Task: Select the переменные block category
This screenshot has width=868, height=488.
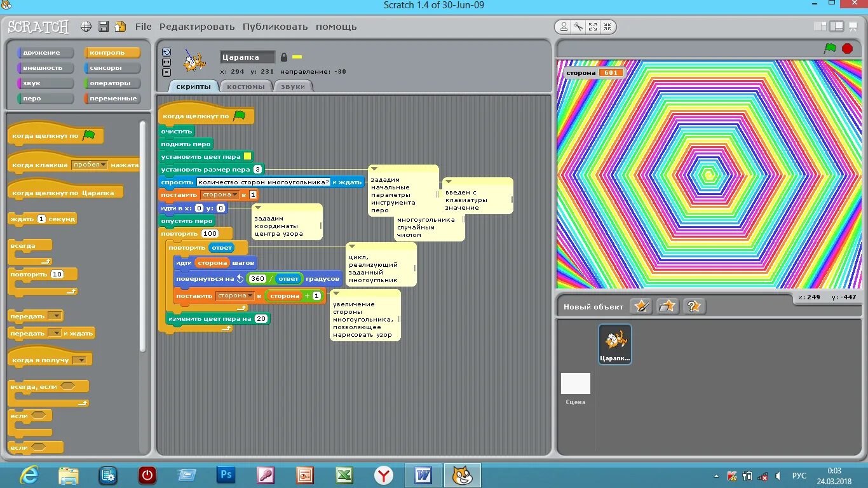Action: (x=112, y=98)
